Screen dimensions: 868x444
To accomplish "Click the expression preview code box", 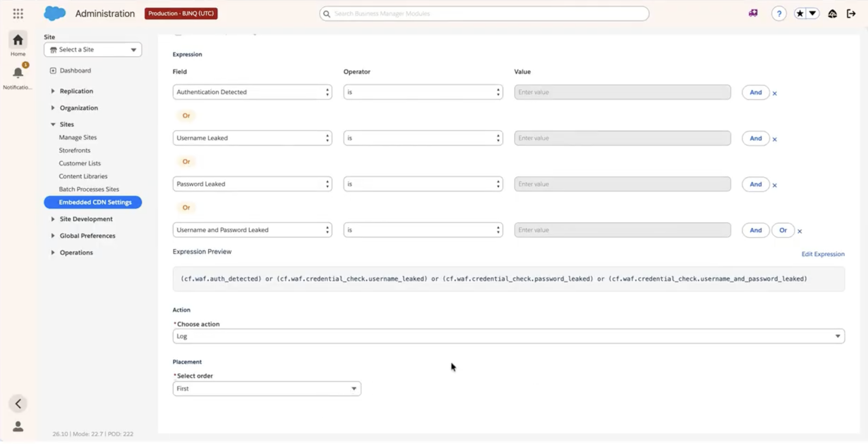I will coord(509,279).
